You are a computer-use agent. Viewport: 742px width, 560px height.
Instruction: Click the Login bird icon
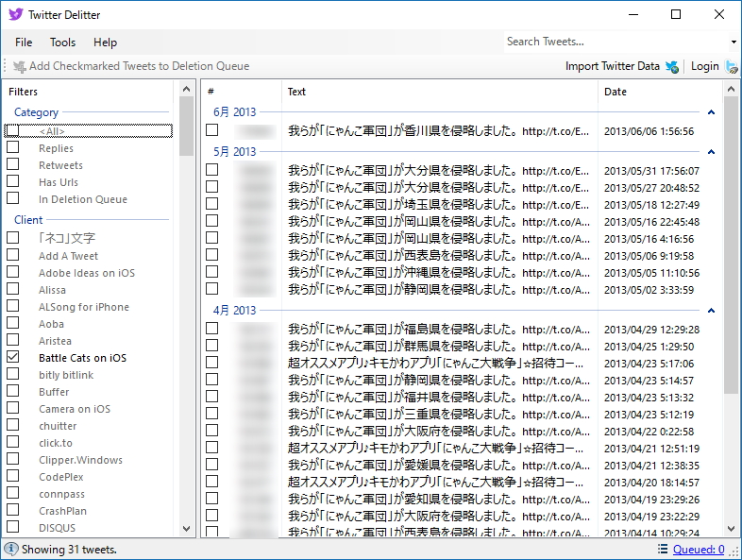(x=732, y=67)
